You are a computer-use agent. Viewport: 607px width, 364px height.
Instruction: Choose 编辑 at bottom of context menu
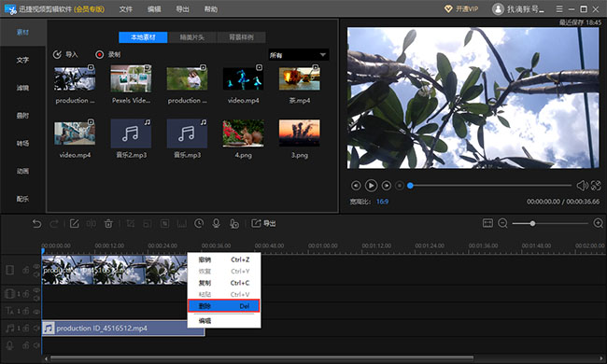tap(224, 321)
